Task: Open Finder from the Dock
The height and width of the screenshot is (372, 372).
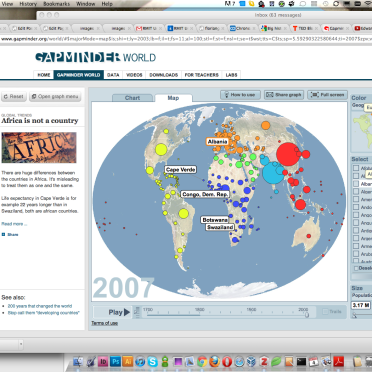Action: [78, 361]
